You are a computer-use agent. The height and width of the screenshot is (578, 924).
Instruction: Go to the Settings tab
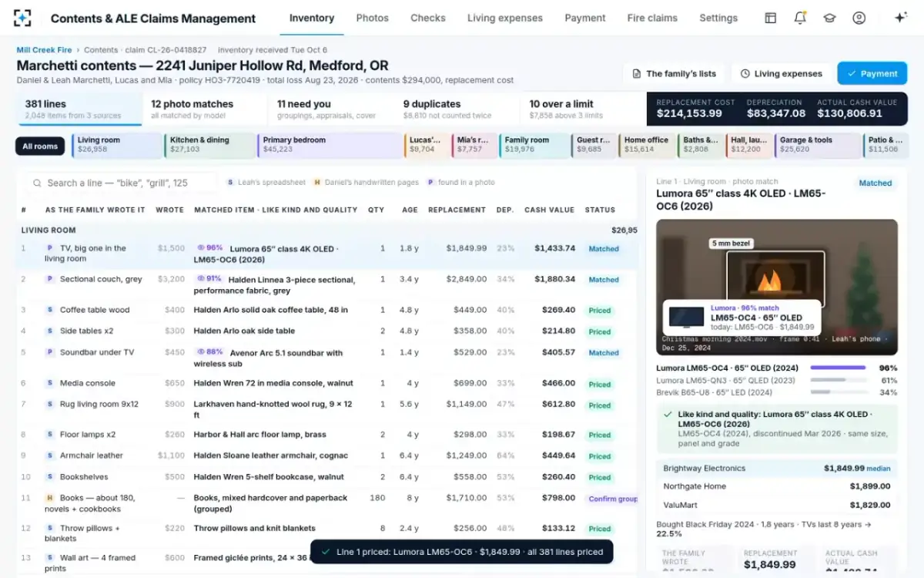[718, 18]
